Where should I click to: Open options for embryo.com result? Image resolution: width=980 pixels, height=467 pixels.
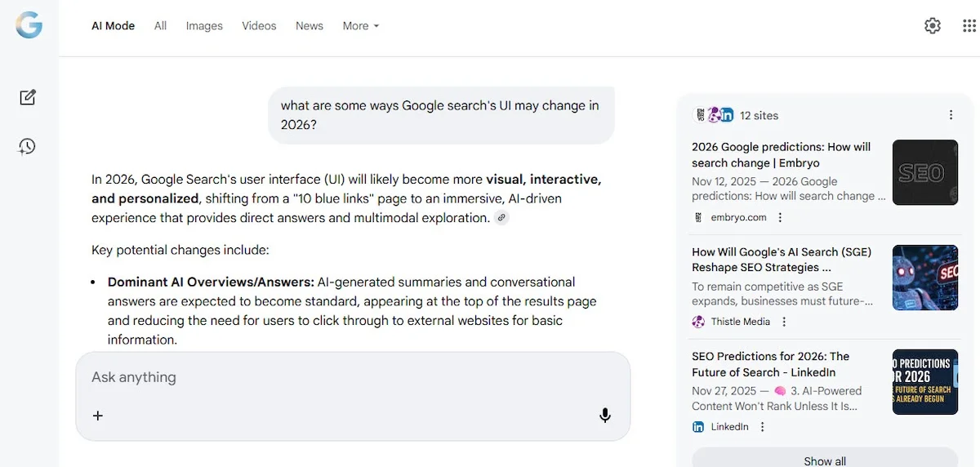tap(780, 217)
